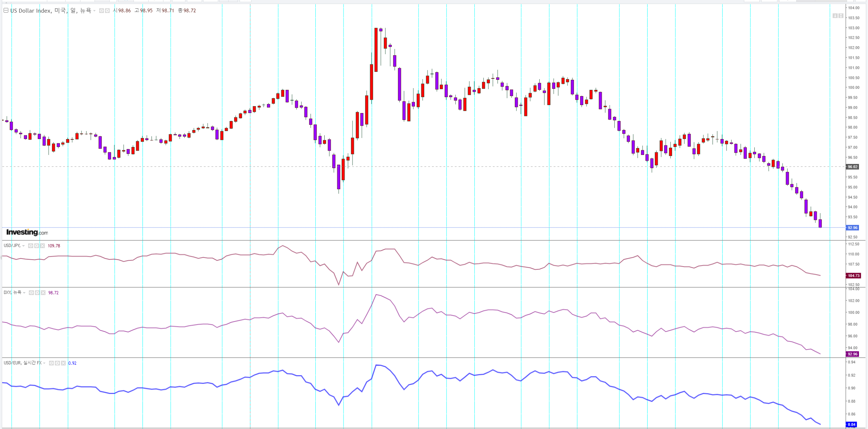Collapse the legend with minus box icon

tap(6, 10)
